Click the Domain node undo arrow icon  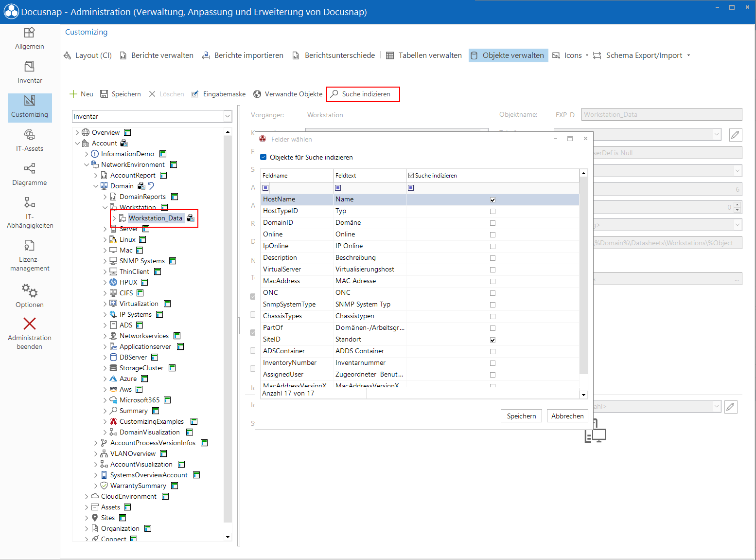(151, 186)
